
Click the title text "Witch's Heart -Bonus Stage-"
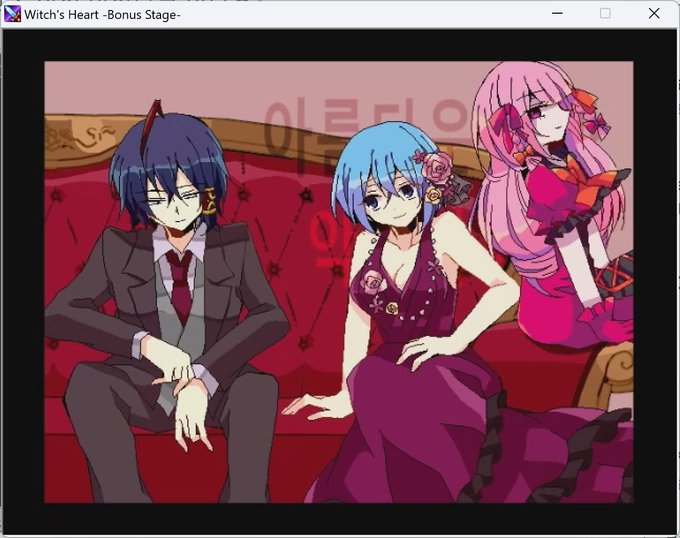(102, 15)
